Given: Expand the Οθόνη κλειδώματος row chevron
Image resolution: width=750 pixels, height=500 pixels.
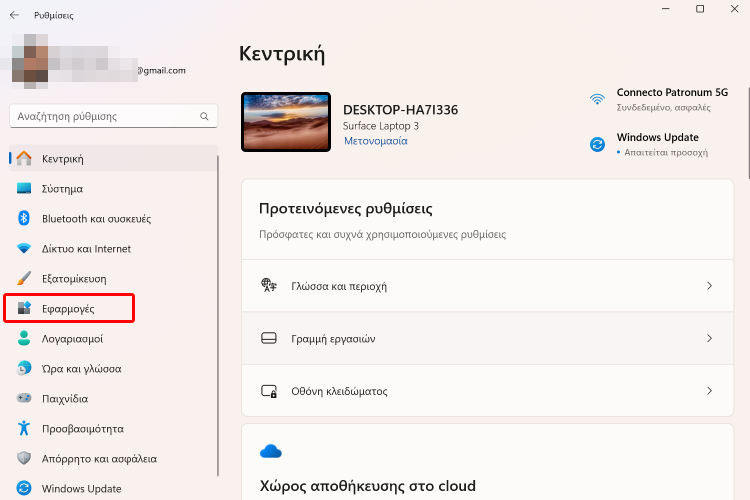Looking at the screenshot, I should coord(709,391).
